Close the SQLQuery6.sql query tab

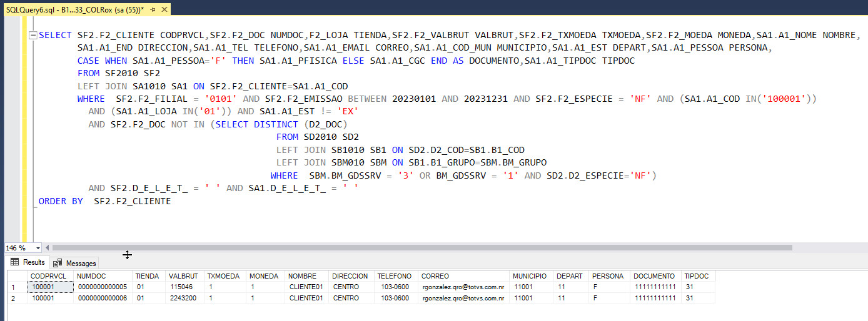tap(164, 11)
